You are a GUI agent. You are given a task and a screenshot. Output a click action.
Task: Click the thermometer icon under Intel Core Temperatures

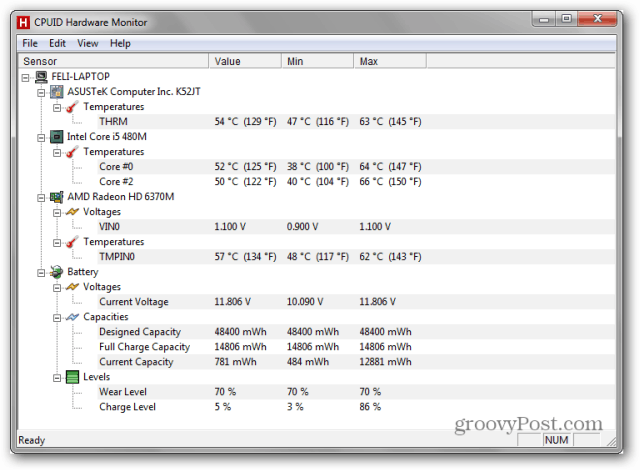point(72,152)
